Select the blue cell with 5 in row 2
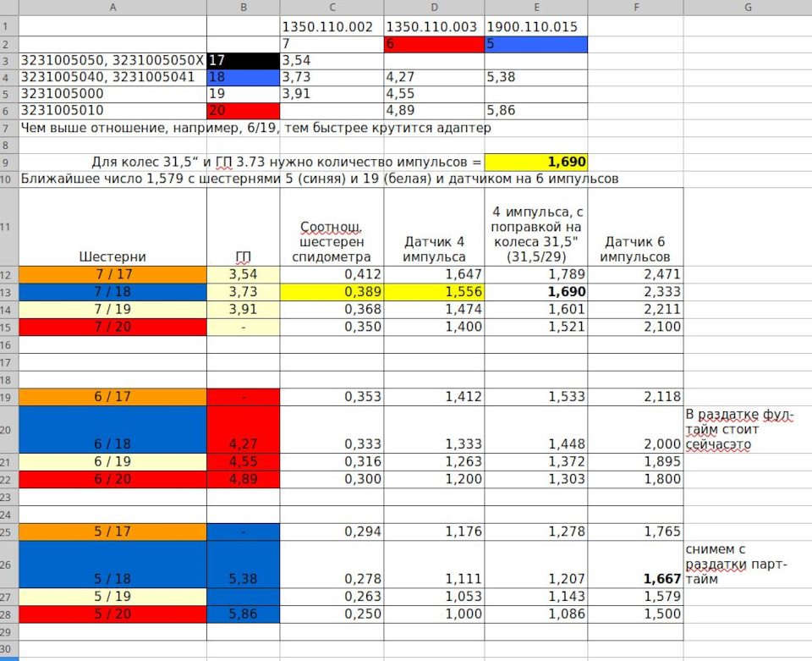 click(x=536, y=44)
